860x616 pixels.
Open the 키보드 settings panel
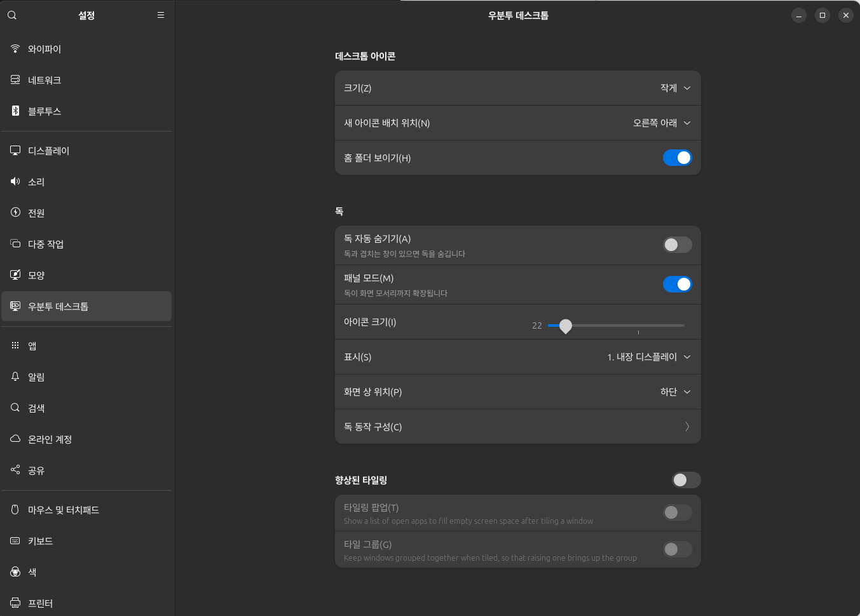(86, 541)
